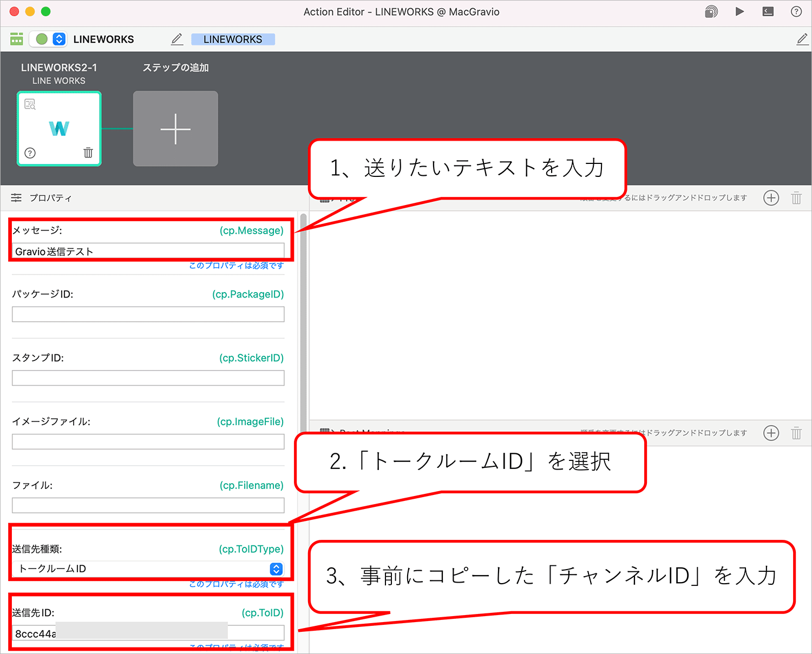Click the (cp.Message) property label
This screenshot has height=654, width=812.
(252, 230)
